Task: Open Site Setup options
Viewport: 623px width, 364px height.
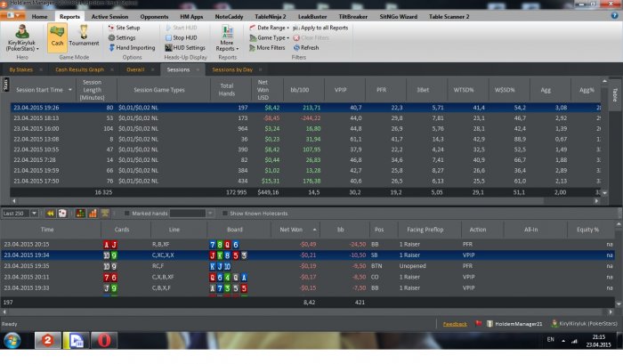Action: point(124,28)
